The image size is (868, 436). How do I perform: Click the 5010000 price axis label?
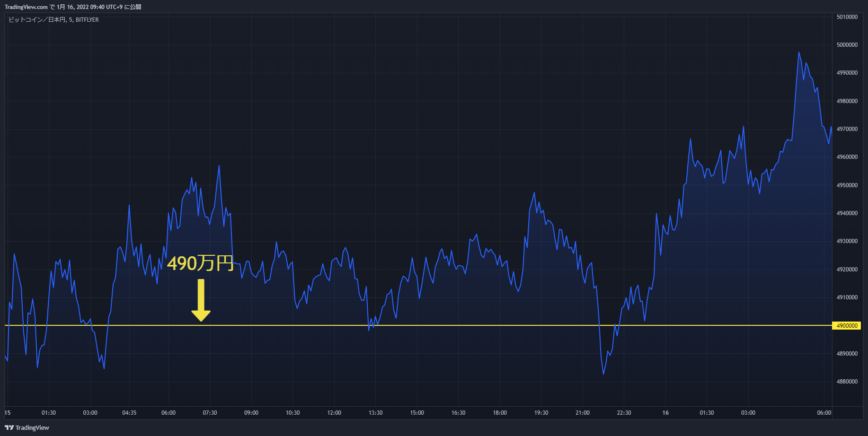[847, 17]
